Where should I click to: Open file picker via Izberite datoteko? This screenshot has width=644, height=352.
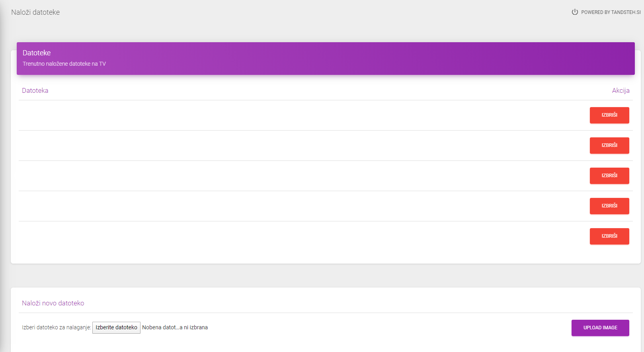point(116,327)
